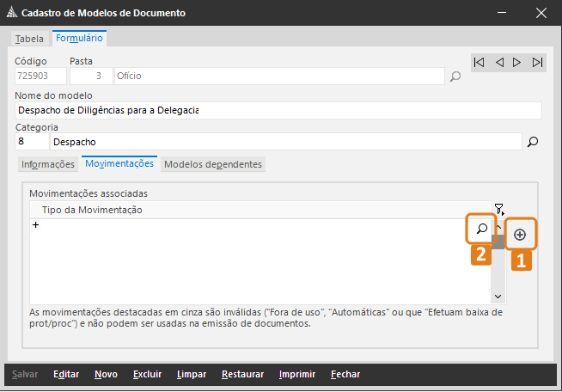The width and height of the screenshot is (562, 392).
Task: Click the Tipo da Movimentação column header
Action: pyautogui.click(x=260, y=210)
